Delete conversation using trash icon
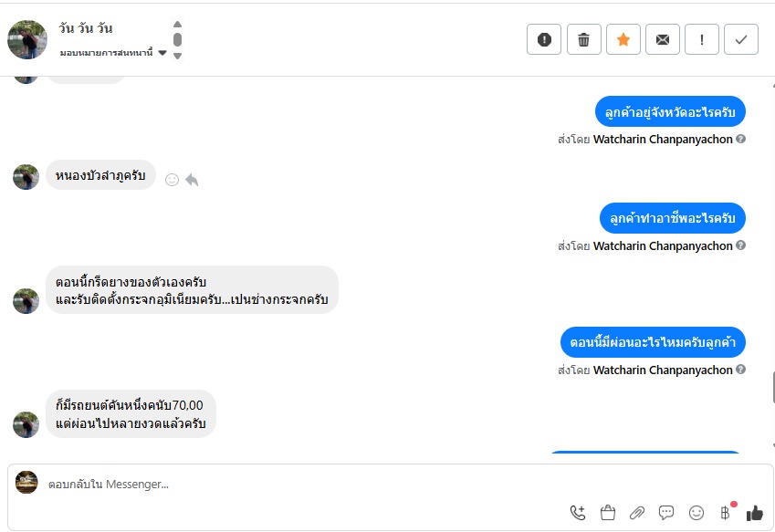 pos(584,39)
